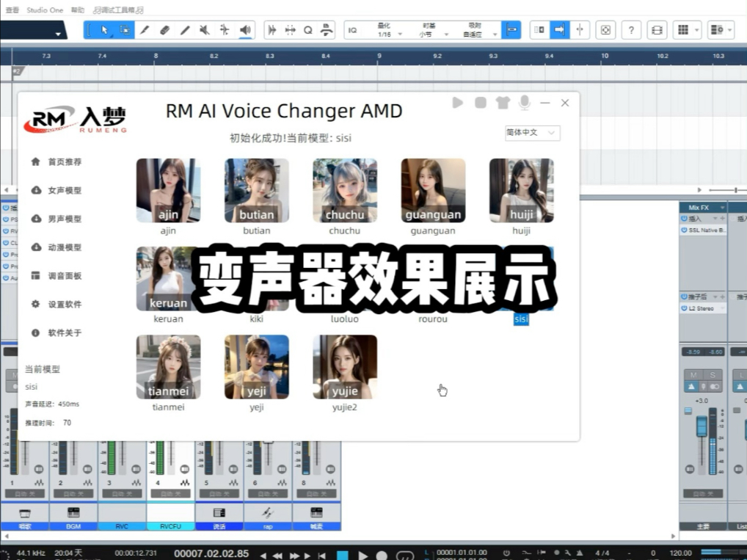747x560 pixels.
Task: Open the 帮助 menu
Action: (x=77, y=10)
